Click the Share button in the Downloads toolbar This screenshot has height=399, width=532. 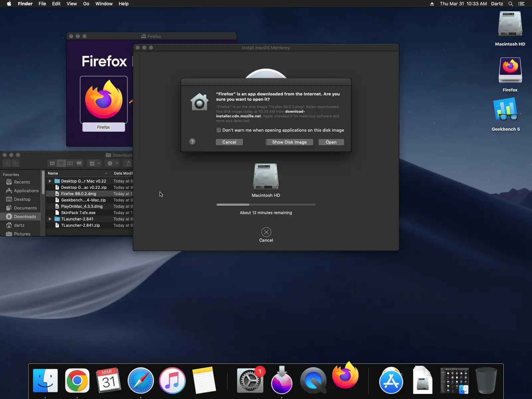[x=128, y=163]
